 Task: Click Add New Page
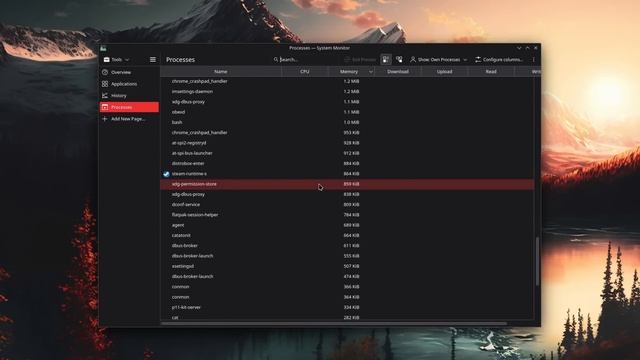point(129,119)
